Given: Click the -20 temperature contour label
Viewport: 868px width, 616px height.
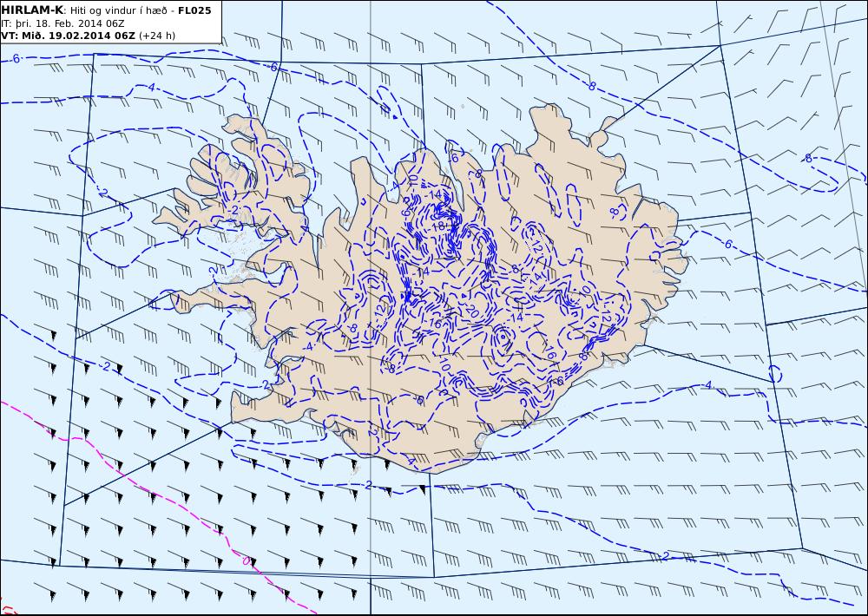Looking at the screenshot, I should (470, 311).
